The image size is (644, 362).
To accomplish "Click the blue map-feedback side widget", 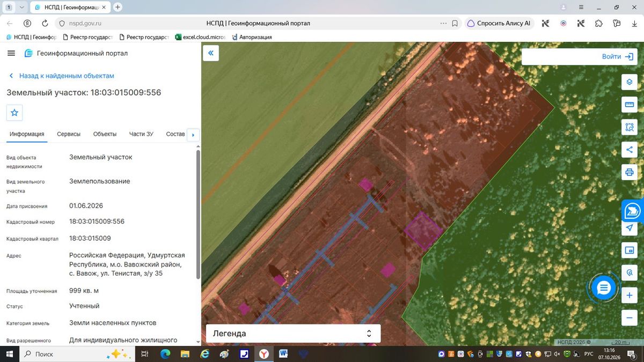I will coord(633,211).
